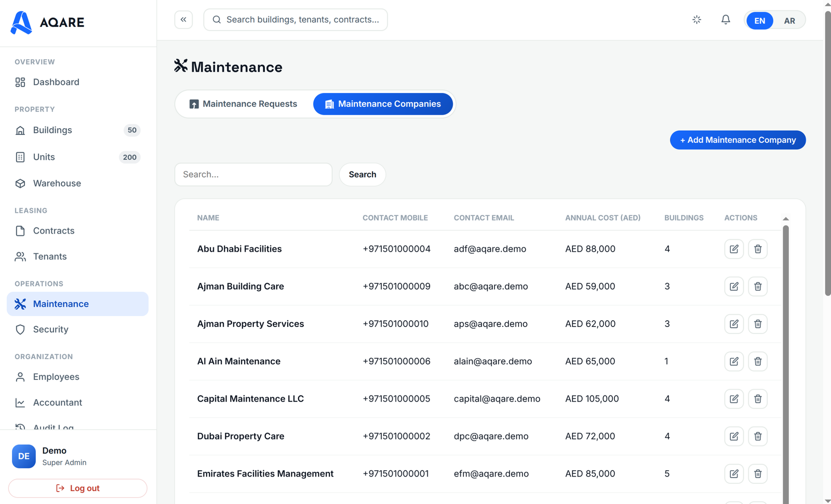
Task: Navigate to Warehouse
Action: pyautogui.click(x=77, y=183)
